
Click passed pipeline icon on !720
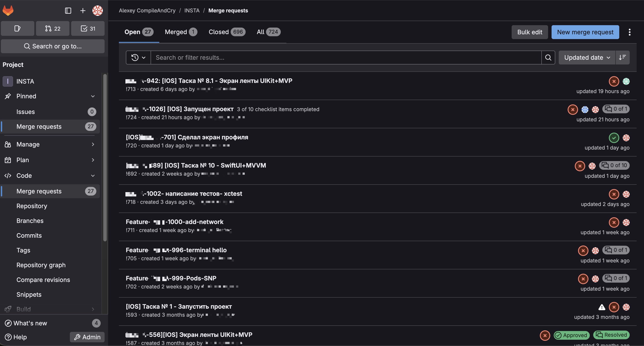(x=614, y=138)
